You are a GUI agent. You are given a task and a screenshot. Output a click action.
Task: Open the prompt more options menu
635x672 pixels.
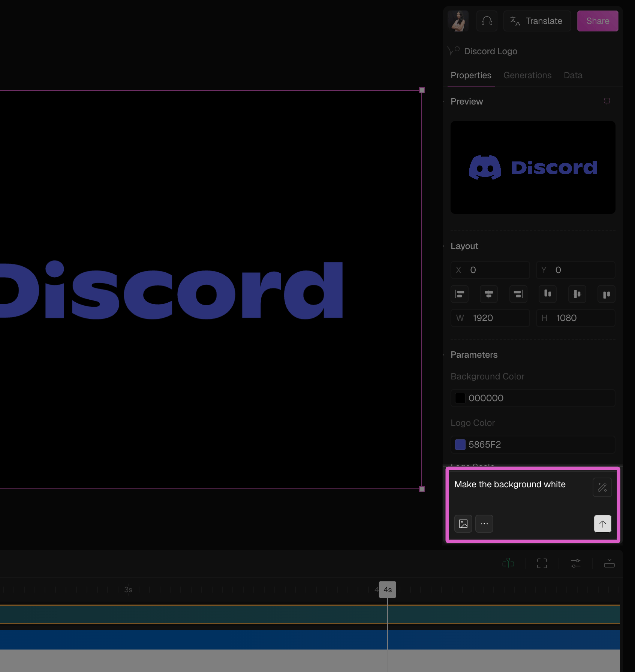point(484,524)
